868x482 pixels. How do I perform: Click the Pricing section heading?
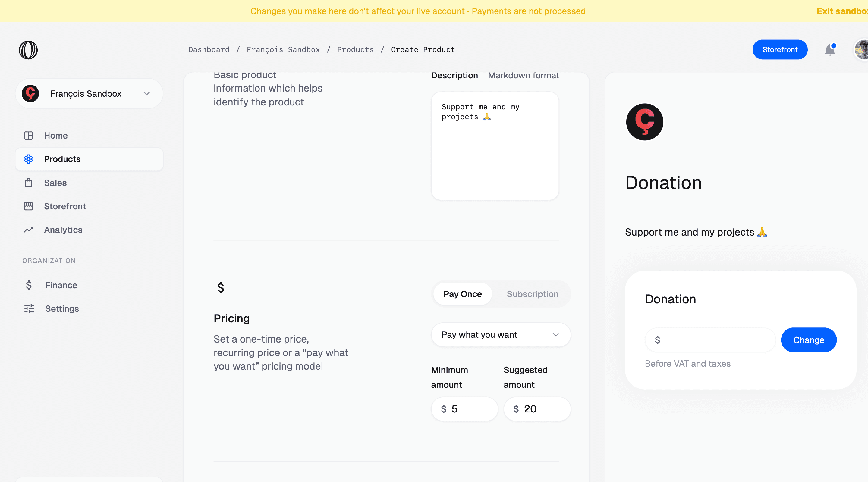(231, 318)
